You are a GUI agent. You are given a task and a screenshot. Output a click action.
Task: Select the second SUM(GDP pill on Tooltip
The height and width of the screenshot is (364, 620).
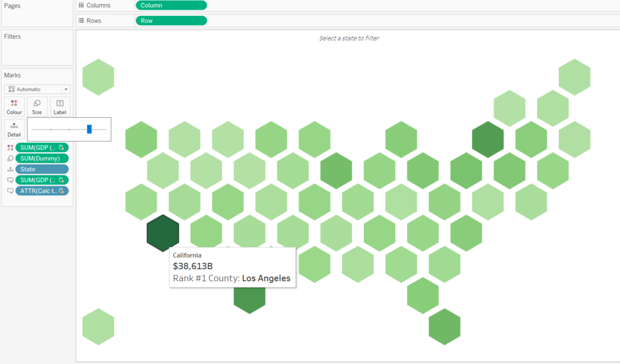point(42,180)
